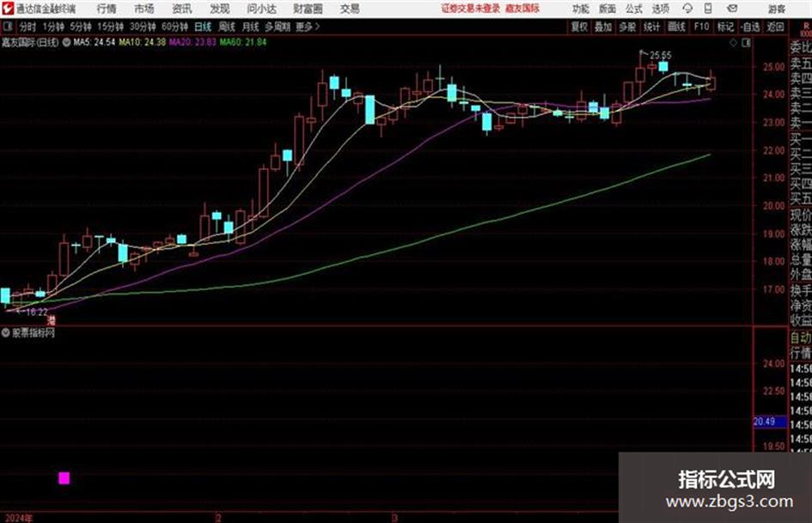The image size is (812, 523).
Task: Open the 版面 menu
Action: click(x=607, y=9)
